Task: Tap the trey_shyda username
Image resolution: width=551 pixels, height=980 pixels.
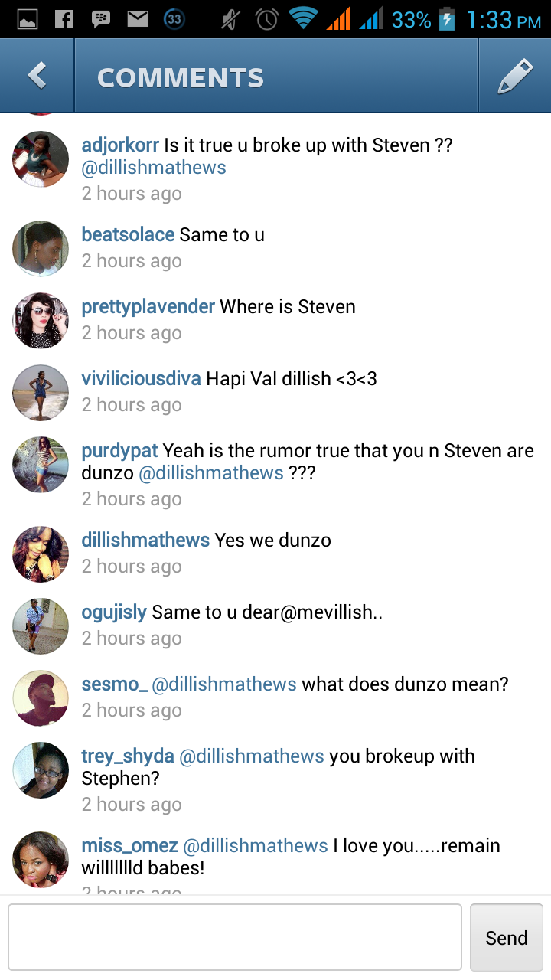Action: 128,757
